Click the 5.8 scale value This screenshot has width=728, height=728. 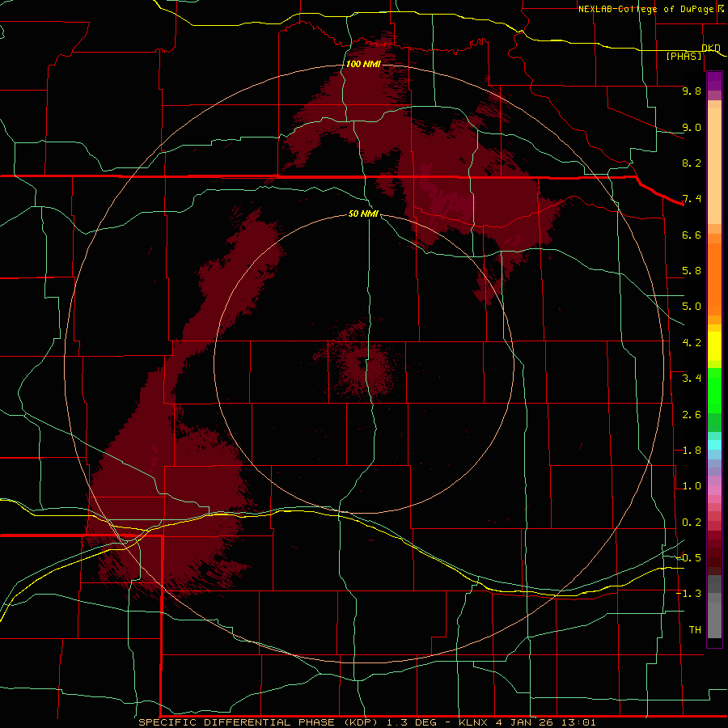(x=692, y=271)
